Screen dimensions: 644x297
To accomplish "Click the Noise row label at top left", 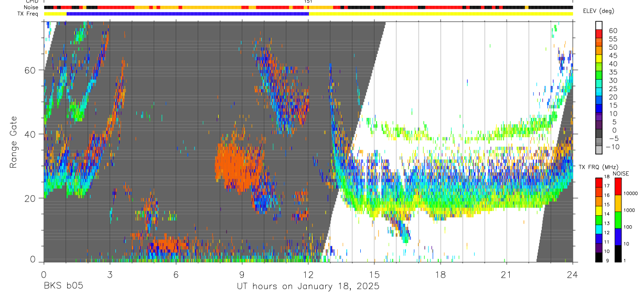I will click(x=30, y=7).
